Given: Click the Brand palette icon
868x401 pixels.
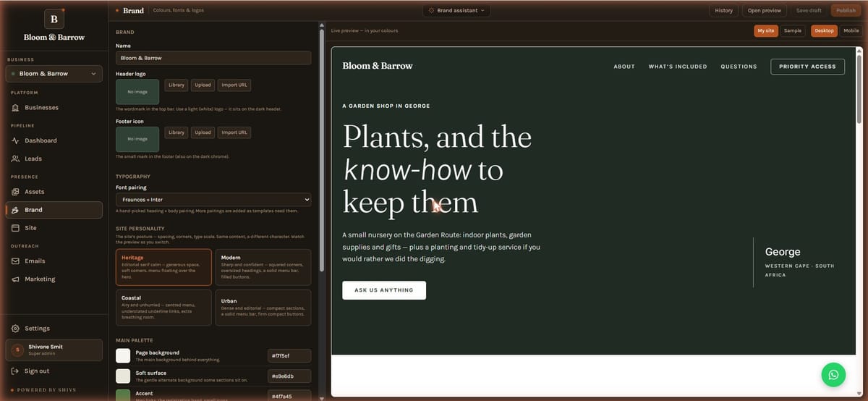Looking at the screenshot, I should point(15,210).
